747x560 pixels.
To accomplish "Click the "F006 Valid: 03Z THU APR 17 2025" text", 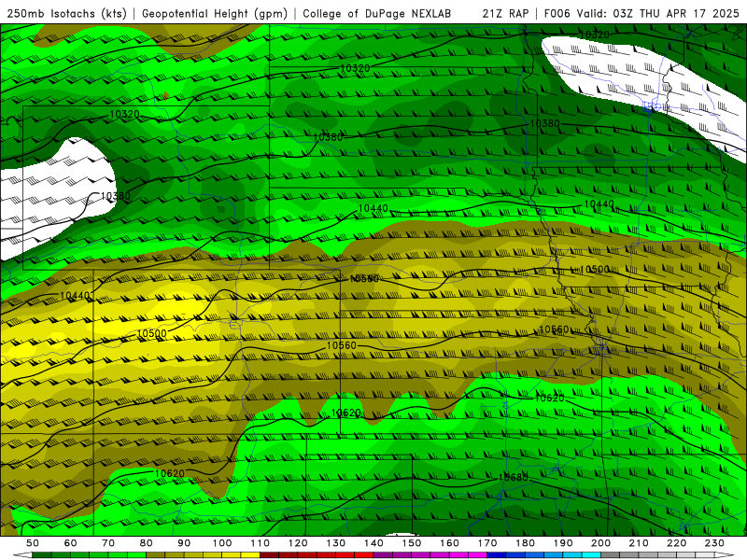I will pos(641,13).
